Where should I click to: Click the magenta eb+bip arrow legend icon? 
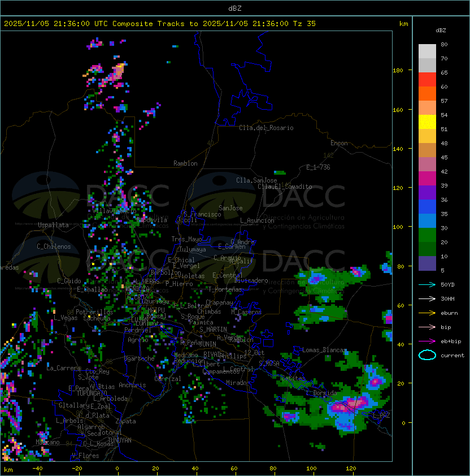click(x=427, y=341)
